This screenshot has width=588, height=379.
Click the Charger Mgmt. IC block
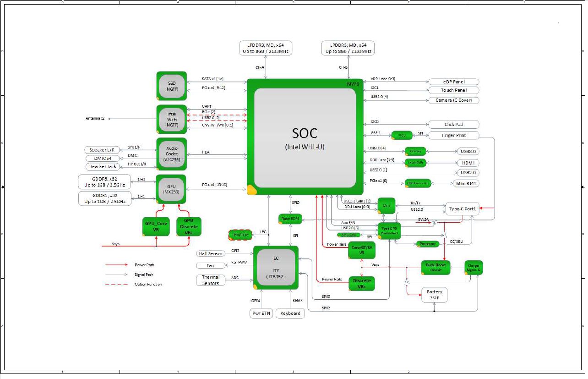point(474,268)
